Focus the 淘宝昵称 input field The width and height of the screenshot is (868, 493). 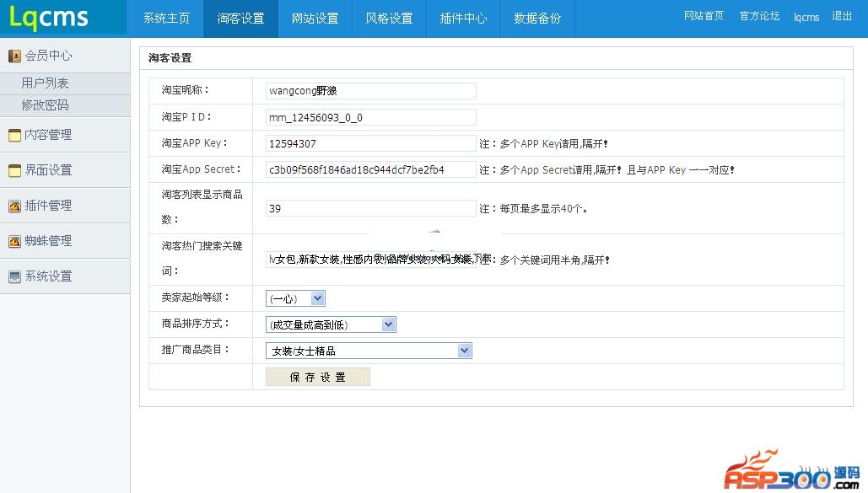click(370, 91)
